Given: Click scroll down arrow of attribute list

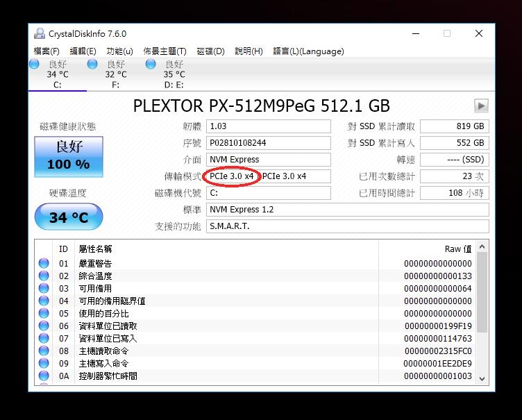Looking at the screenshot, I should tap(482, 379).
